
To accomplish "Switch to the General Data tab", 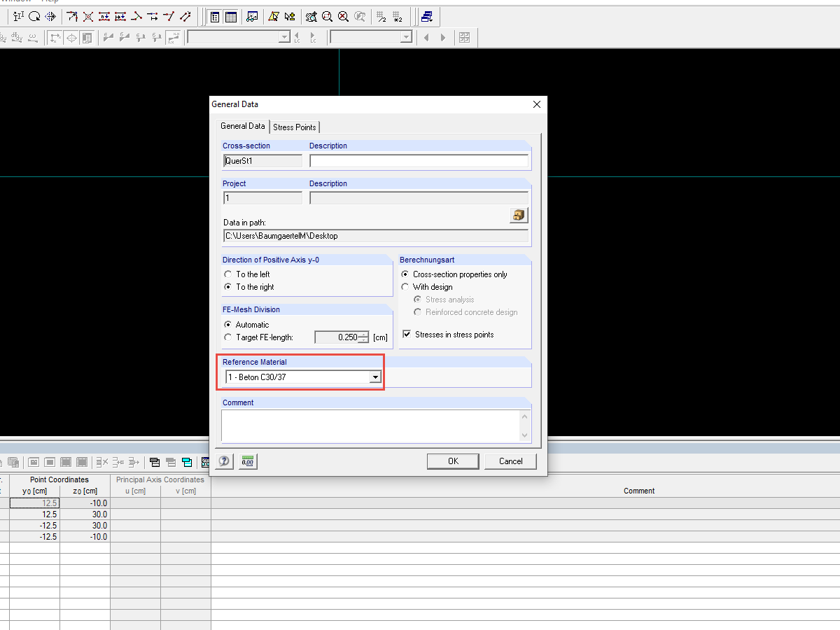I will 243,126.
